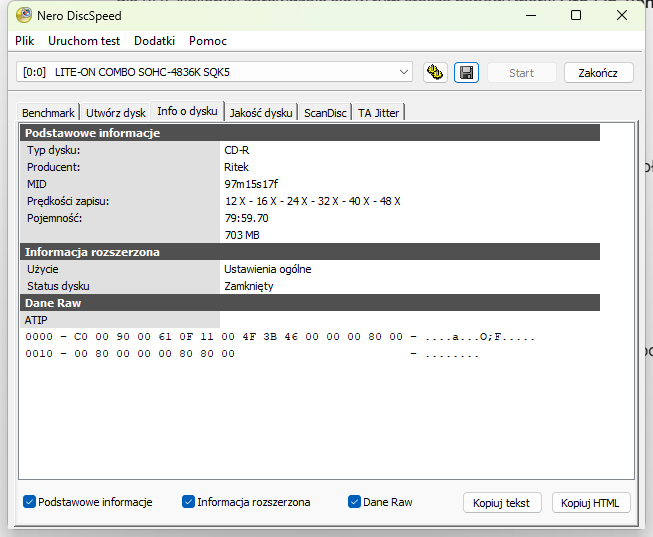Viewport: 653px width, 537px height.
Task: Go to the TA Jitter tab
Action: (x=378, y=113)
